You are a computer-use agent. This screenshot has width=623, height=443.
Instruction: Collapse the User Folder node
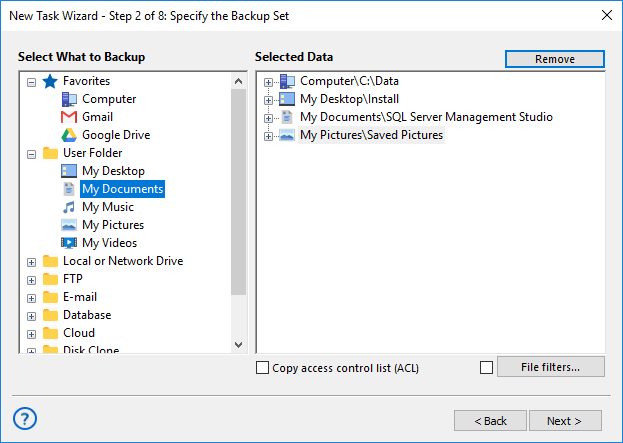(31, 154)
